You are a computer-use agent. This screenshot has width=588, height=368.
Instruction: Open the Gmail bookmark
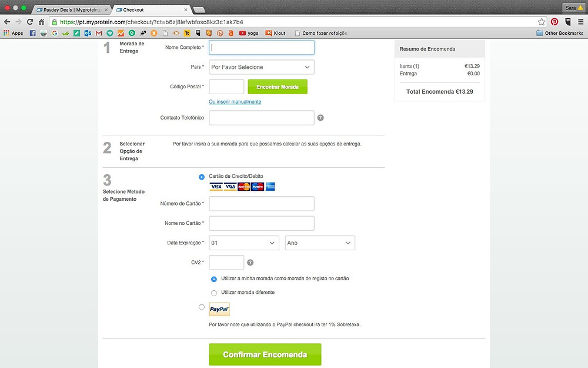coord(99,33)
